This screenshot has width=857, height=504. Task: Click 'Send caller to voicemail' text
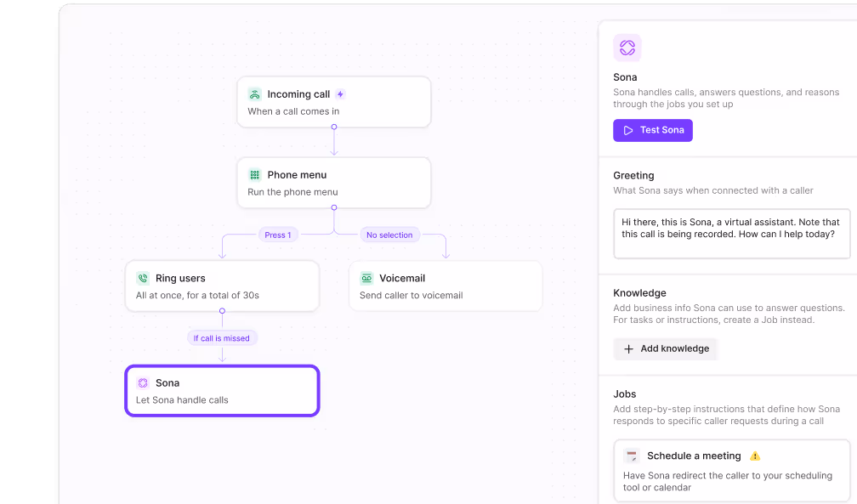click(411, 295)
